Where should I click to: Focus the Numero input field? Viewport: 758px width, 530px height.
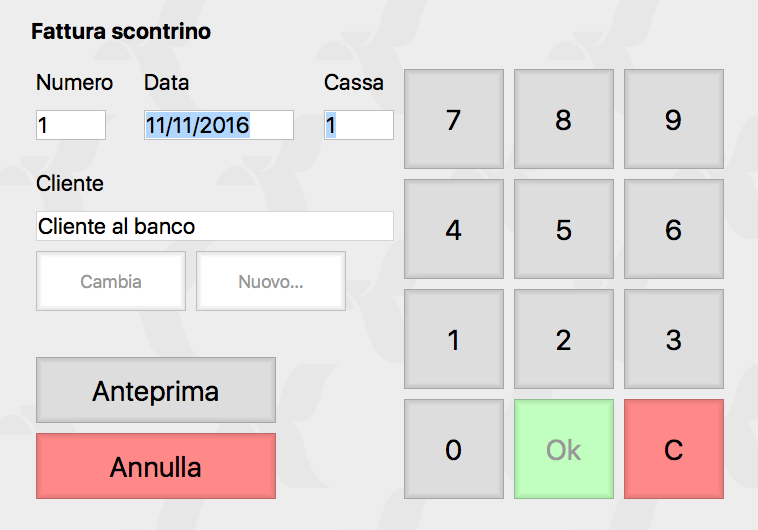click(70, 125)
